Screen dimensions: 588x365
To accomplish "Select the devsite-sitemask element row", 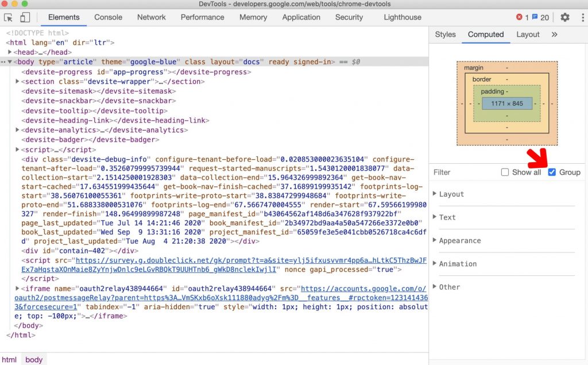I will tap(98, 91).
